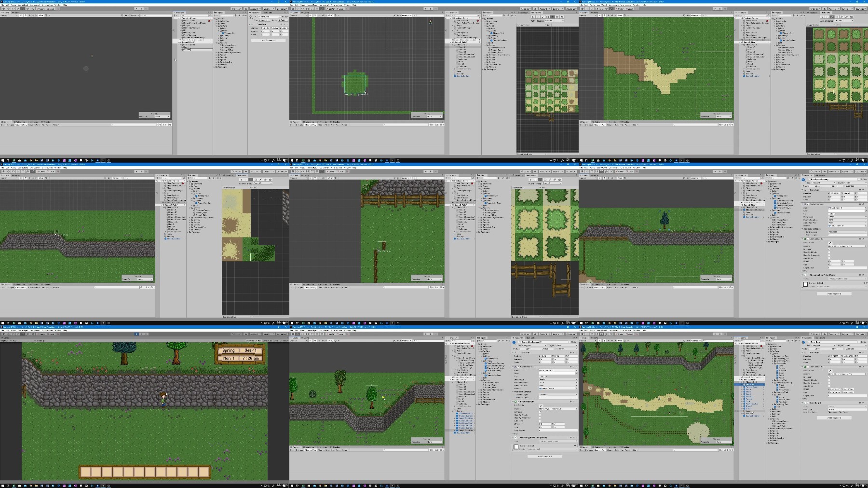Stop Play mode in the running-game window
Image resolution: width=868 pixels, height=488 pixels.
click(x=136, y=334)
